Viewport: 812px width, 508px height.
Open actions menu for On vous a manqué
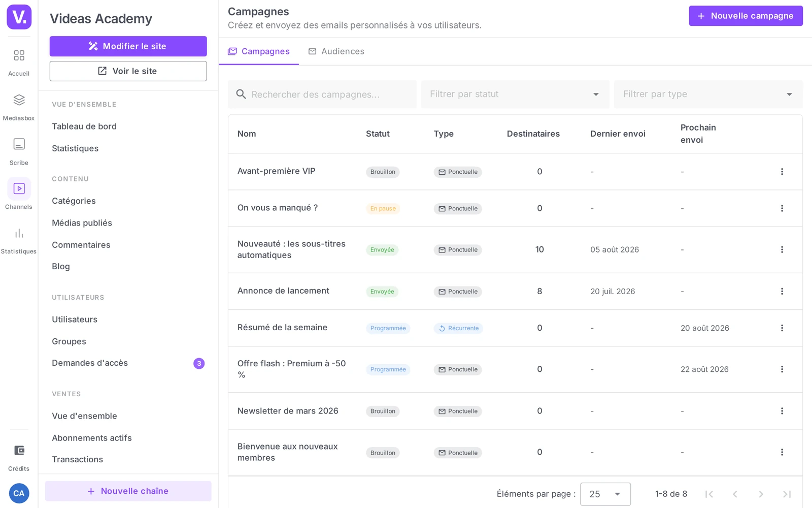pos(782,208)
